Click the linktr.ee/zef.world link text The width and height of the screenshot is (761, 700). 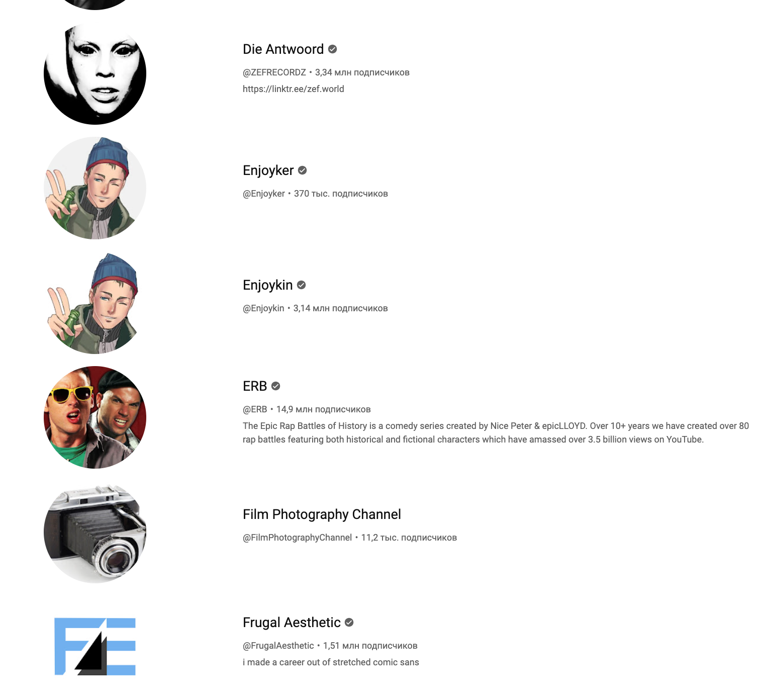coord(294,89)
